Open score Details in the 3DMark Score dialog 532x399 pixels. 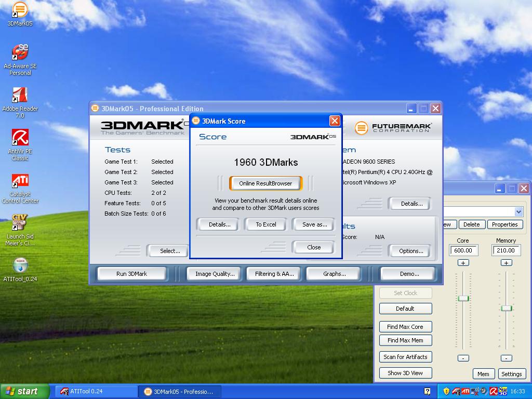[219, 224]
